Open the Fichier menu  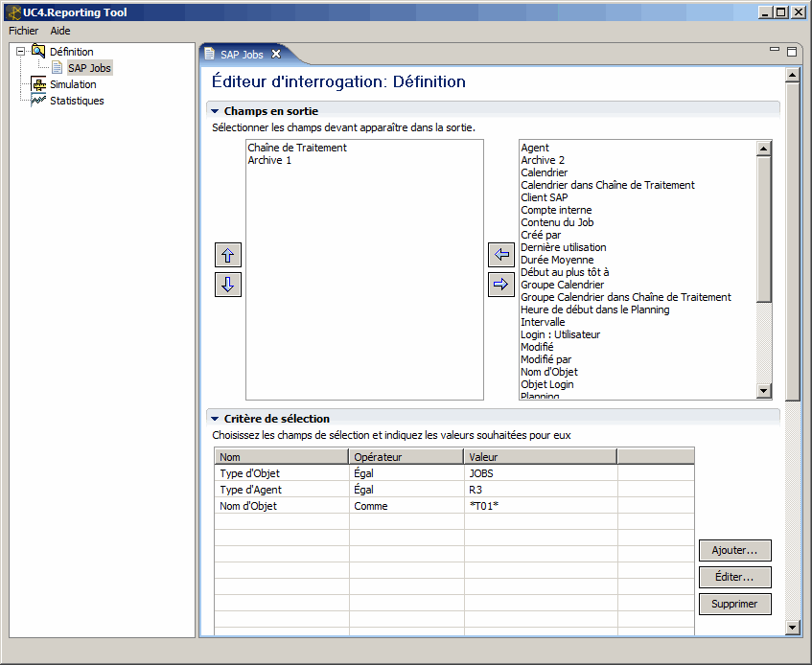(x=23, y=31)
